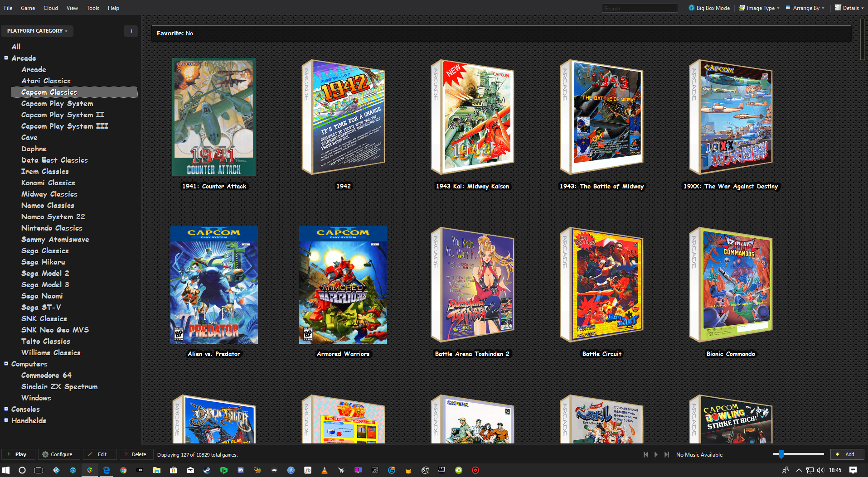This screenshot has width=868, height=477.
Task: Show hidden system tray icons
Action: [x=799, y=470]
